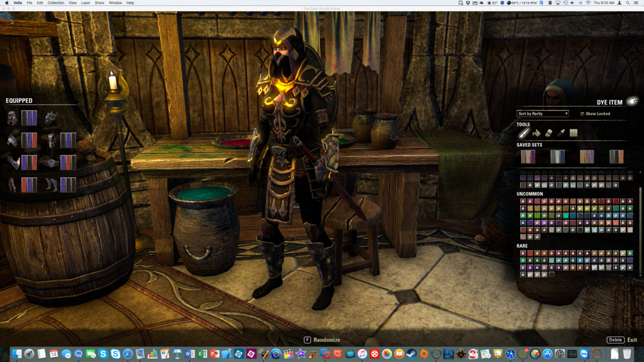This screenshot has height=362, width=644.
Task: Select the equipped belt icon
Action: point(51,163)
